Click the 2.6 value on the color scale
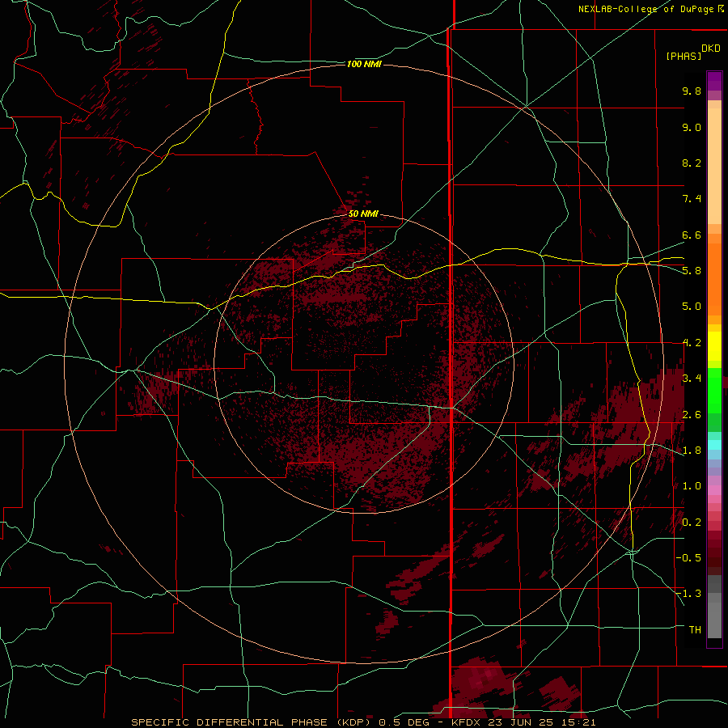Image resolution: width=728 pixels, height=728 pixels. pyautogui.click(x=692, y=415)
